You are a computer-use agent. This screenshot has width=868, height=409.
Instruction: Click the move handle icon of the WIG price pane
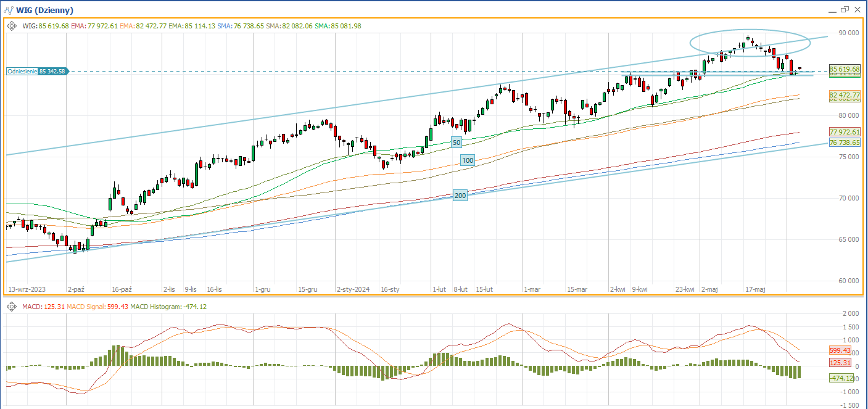[x=12, y=26]
